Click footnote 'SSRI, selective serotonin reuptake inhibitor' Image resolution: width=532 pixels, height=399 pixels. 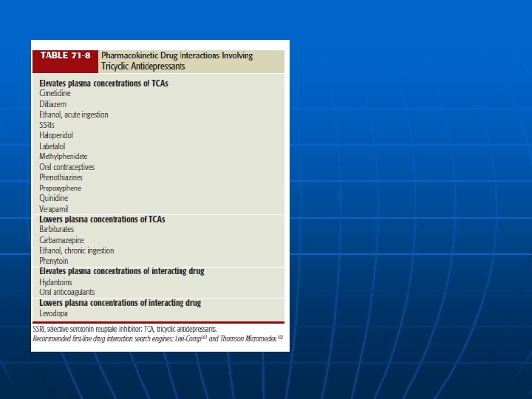click(x=87, y=329)
